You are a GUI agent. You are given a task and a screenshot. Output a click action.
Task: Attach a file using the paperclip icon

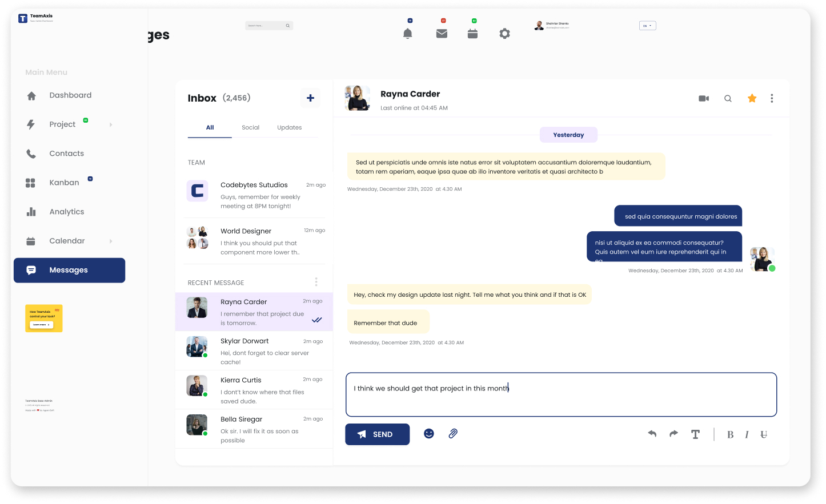[453, 434]
